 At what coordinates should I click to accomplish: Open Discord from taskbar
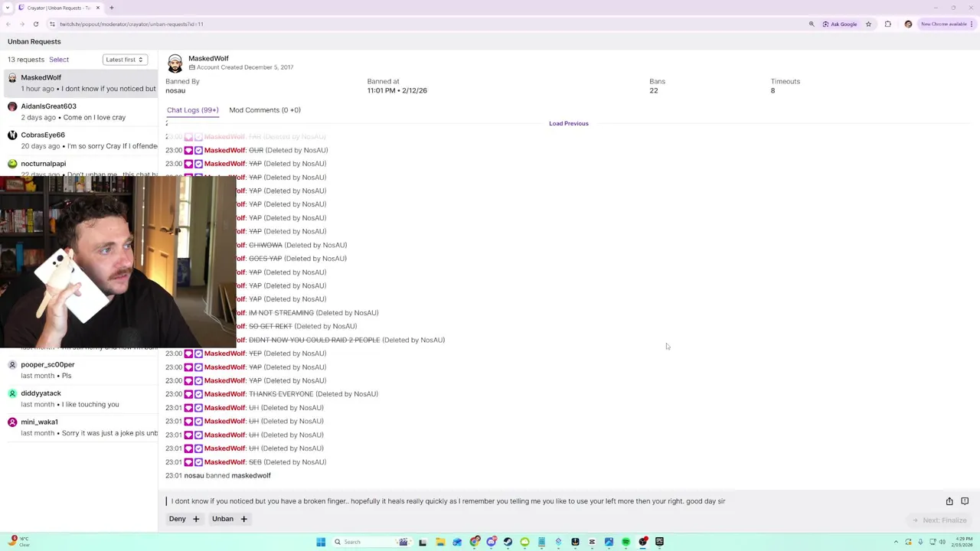pos(491,542)
